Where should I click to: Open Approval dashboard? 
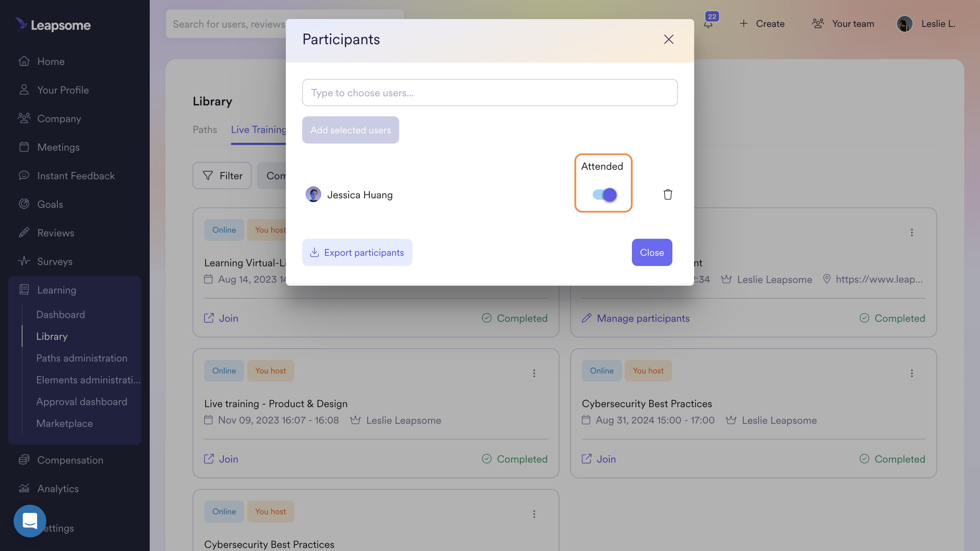click(x=82, y=401)
